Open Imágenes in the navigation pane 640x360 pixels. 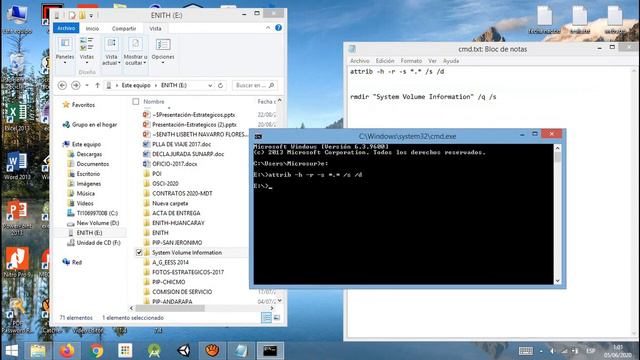89,184
